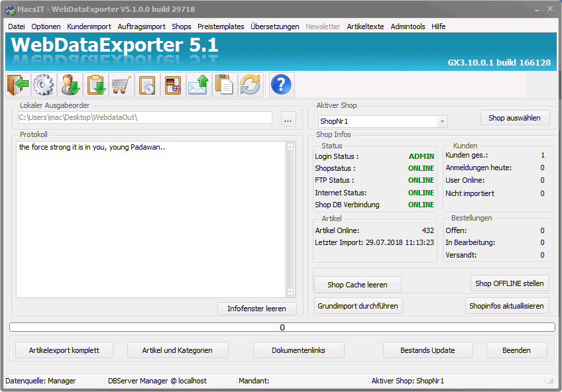562x392 pixels.
Task: Click the clipboard paste article texts icon
Action: coord(225,85)
